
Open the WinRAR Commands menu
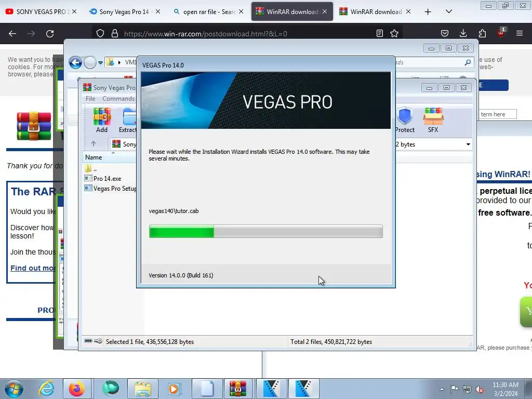118,98
